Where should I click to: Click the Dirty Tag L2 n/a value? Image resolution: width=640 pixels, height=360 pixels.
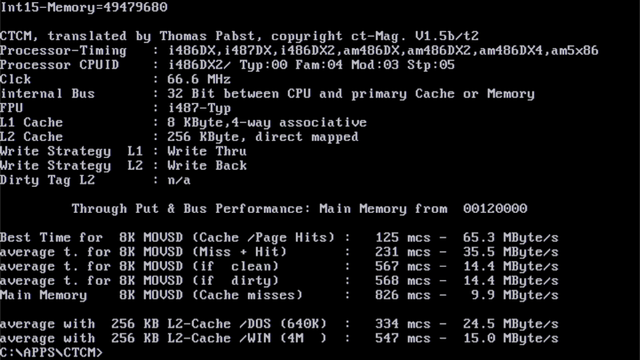[179, 180]
